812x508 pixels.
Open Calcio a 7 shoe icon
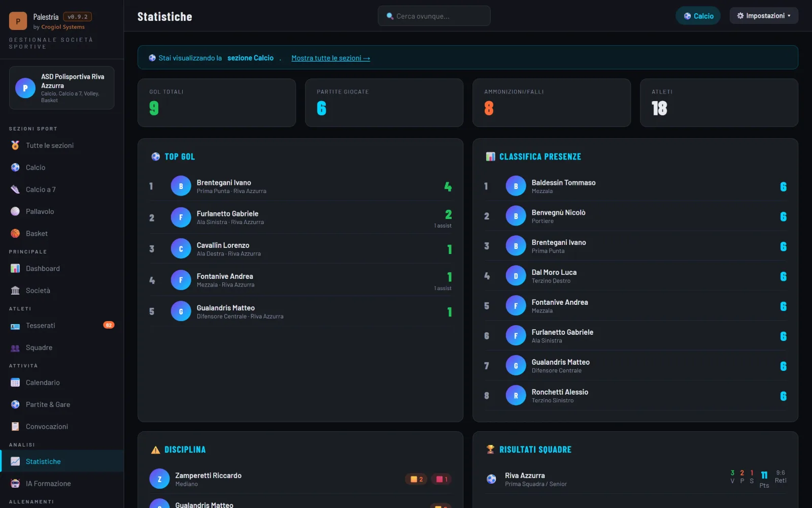click(x=15, y=189)
